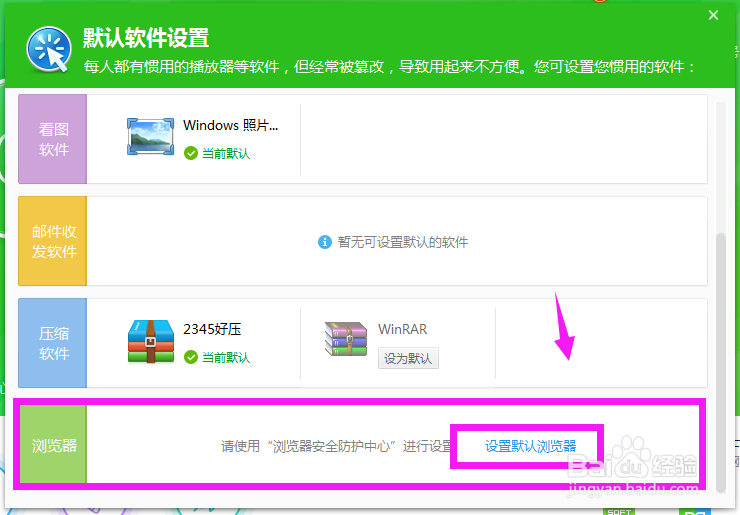Select the 压缩软件 category tile
This screenshot has width=740, height=515.
click(52, 343)
